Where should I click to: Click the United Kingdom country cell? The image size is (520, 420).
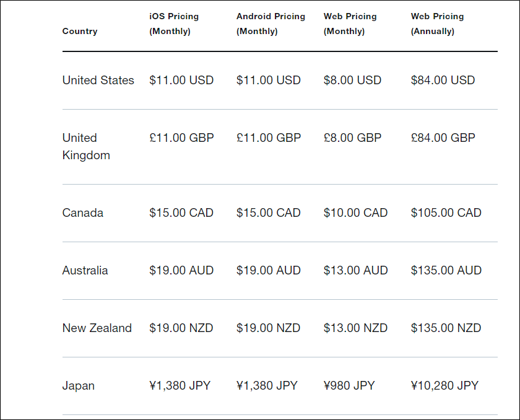click(x=86, y=146)
